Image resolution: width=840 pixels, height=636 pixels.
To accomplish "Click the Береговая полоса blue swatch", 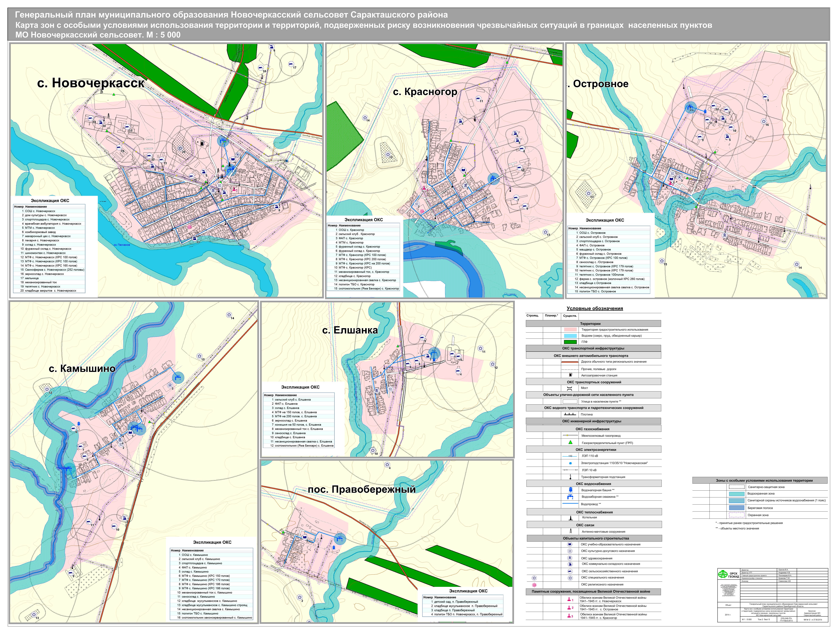I will click(x=736, y=508).
